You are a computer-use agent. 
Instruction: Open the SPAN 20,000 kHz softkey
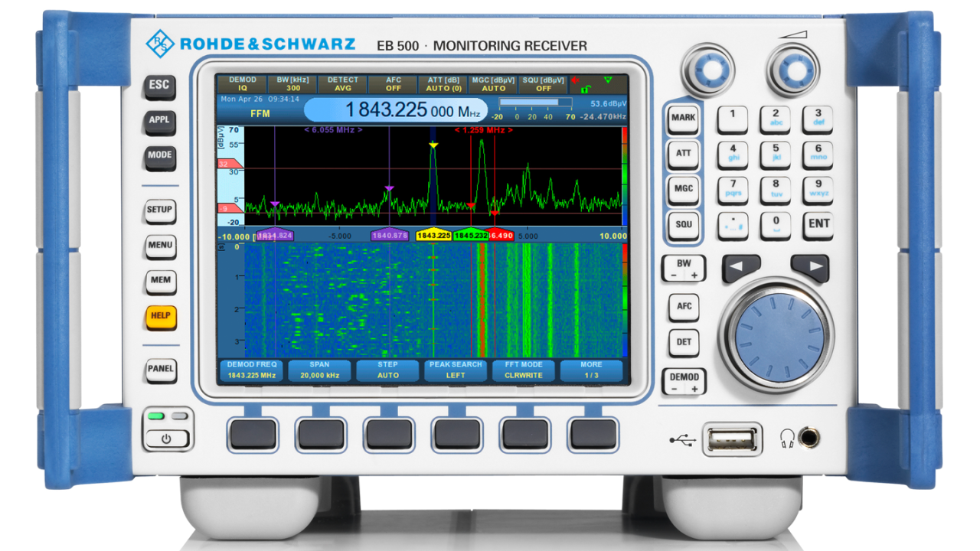click(x=320, y=370)
